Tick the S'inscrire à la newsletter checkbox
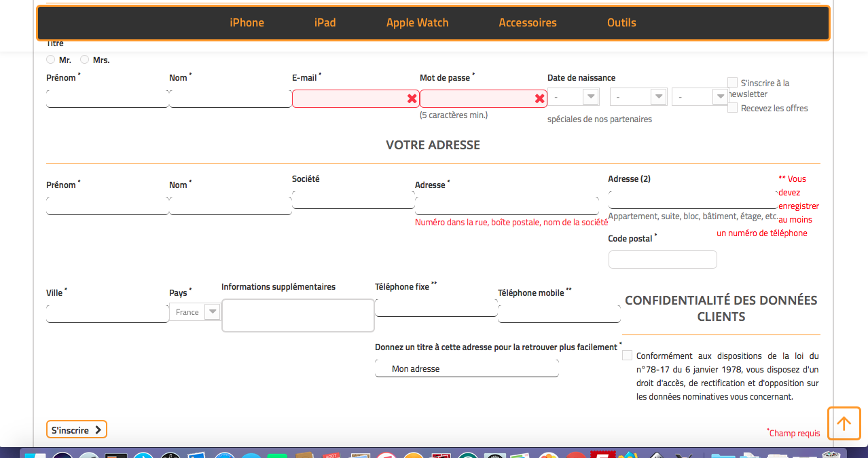 pyautogui.click(x=732, y=83)
